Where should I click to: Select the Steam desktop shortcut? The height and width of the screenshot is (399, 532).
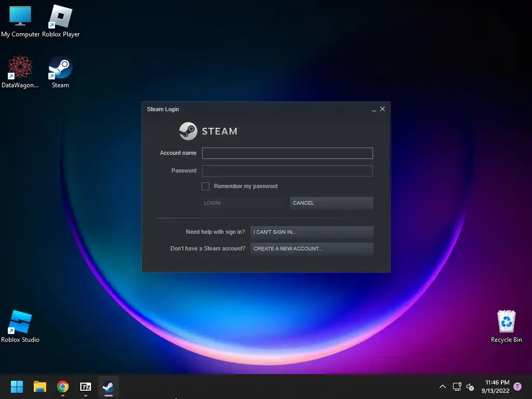coord(60,72)
